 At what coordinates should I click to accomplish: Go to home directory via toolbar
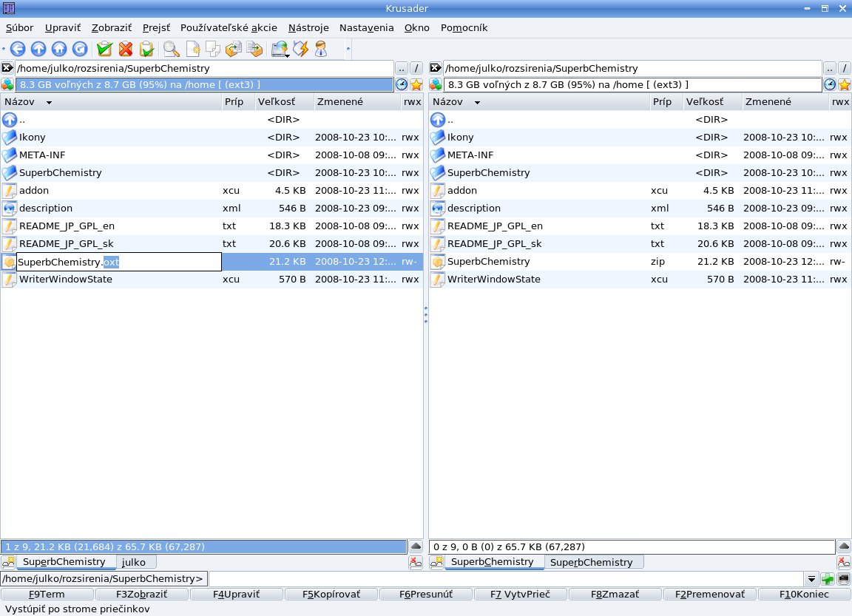pos(59,49)
